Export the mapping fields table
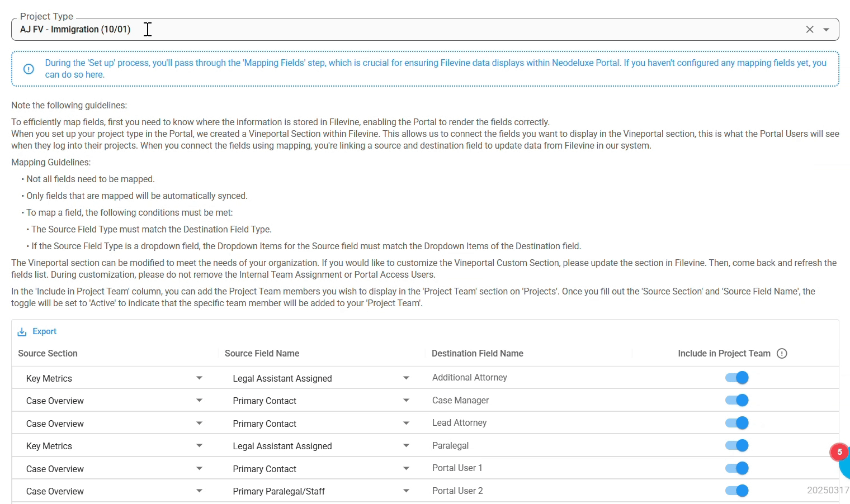Viewport: 850px width, 504px height. (x=37, y=331)
